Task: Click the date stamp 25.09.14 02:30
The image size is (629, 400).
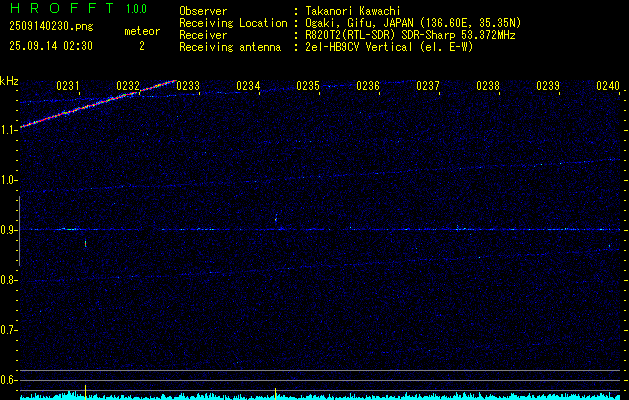Action: point(51,46)
